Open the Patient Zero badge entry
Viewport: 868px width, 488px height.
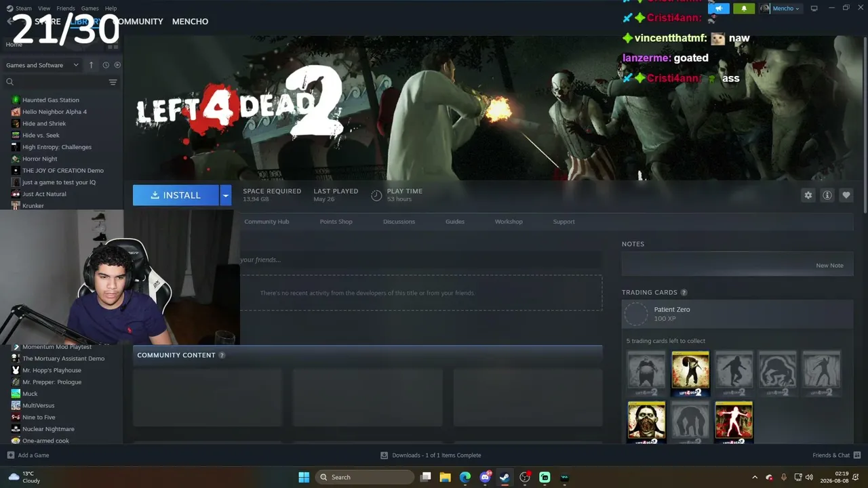point(737,314)
